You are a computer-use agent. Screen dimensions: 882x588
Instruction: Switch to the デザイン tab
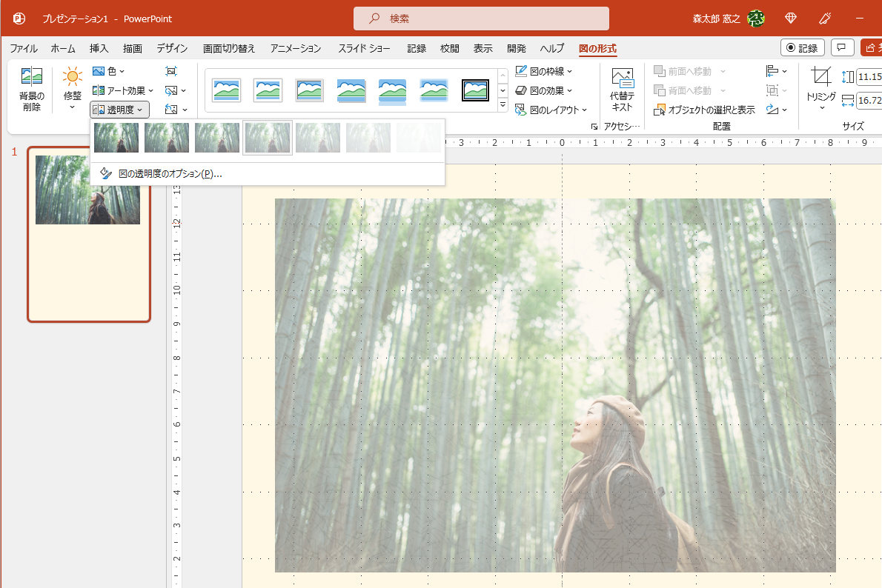[172, 48]
